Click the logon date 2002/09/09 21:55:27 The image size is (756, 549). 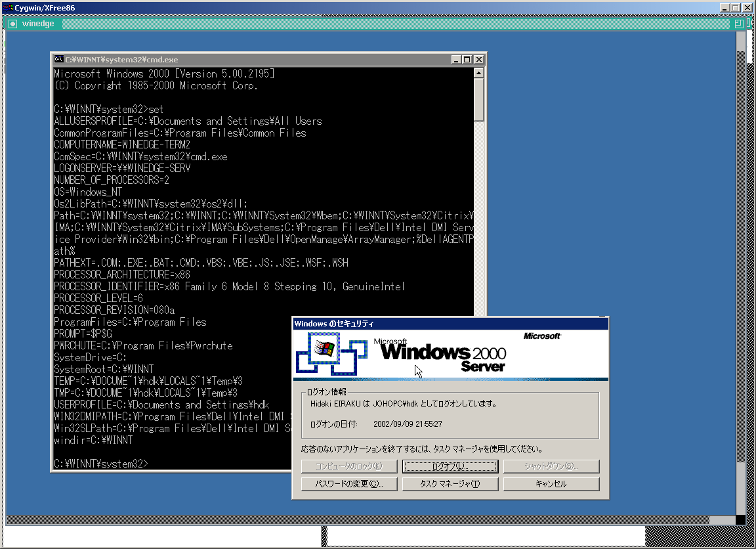(x=408, y=424)
